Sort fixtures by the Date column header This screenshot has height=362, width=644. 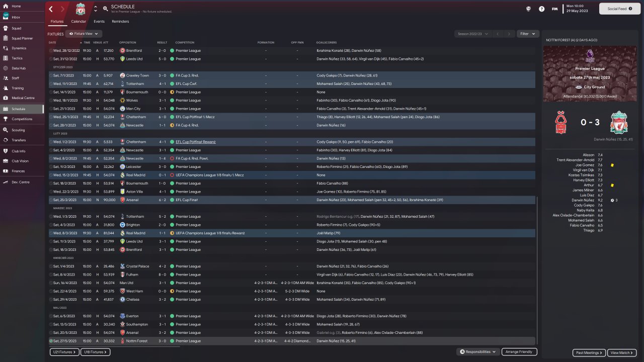pyautogui.click(x=52, y=42)
